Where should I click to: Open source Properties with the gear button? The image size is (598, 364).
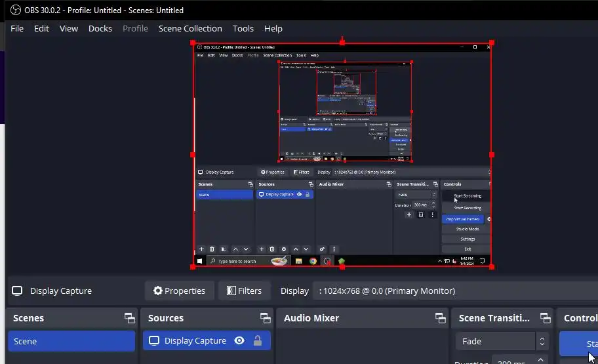click(179, 291)
